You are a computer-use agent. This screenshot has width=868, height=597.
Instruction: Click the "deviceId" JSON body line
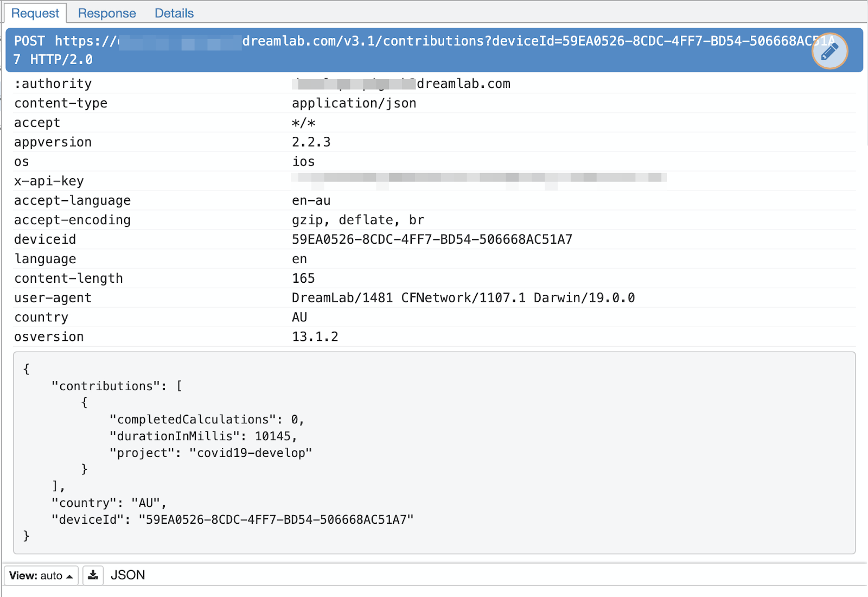coord(232,520)
